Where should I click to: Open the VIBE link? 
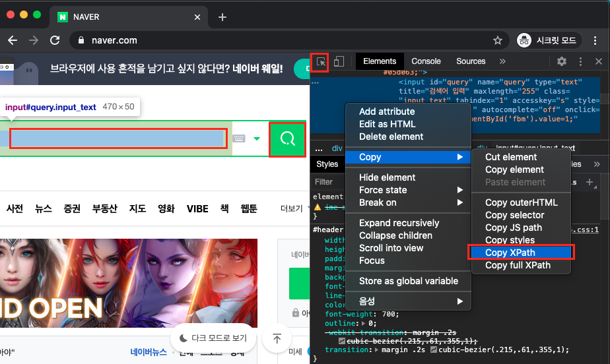tap(197, 208)
